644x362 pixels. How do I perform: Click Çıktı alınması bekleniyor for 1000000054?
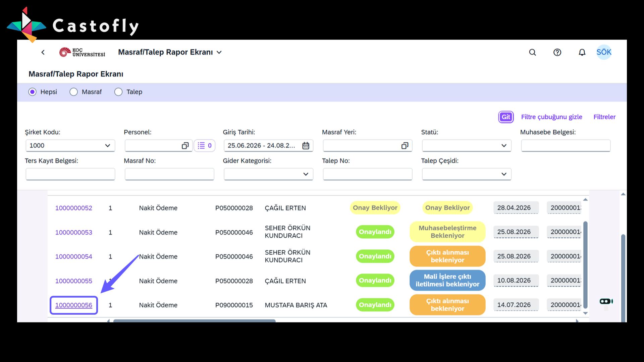pos(447,256)
